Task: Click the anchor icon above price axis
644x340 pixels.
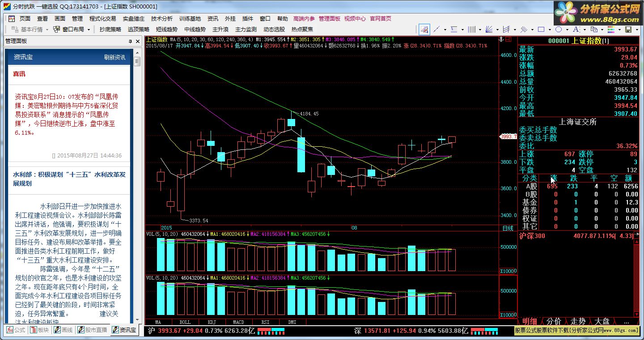Action: tap(501, 39)
